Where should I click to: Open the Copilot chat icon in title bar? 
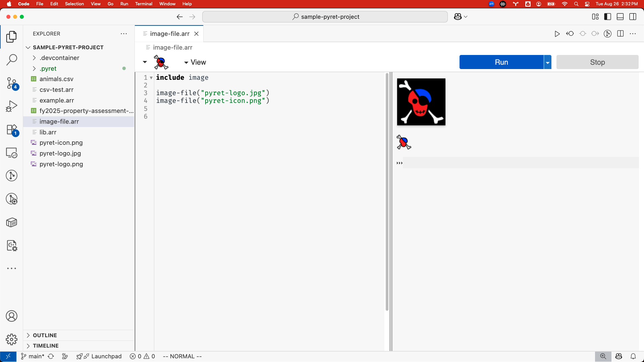point(458,17)
